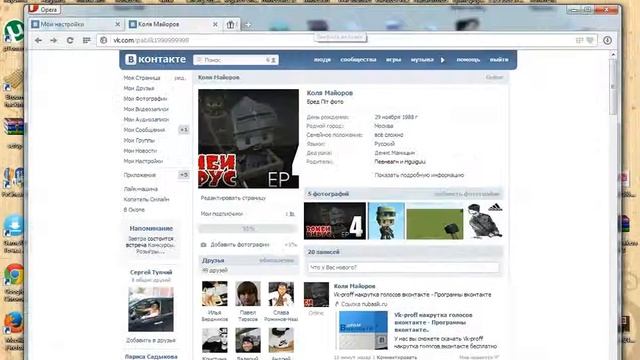This screenshot has width=640, height=360.
Task: Open Мои Группы in sidebar
Action: [139, 140]
